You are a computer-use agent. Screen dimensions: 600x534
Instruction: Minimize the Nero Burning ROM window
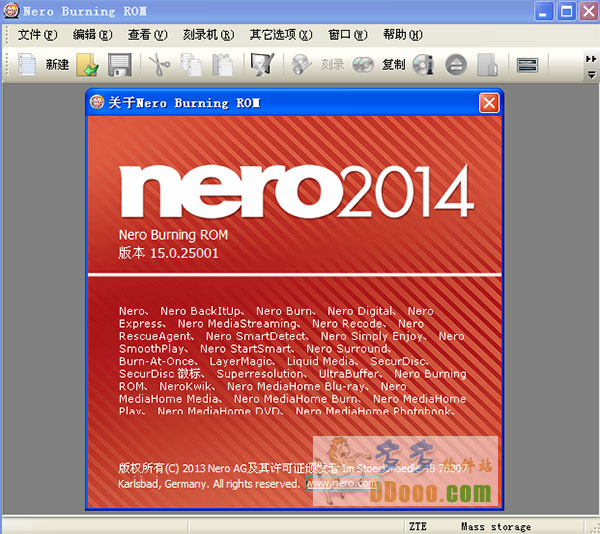point(543,11)
